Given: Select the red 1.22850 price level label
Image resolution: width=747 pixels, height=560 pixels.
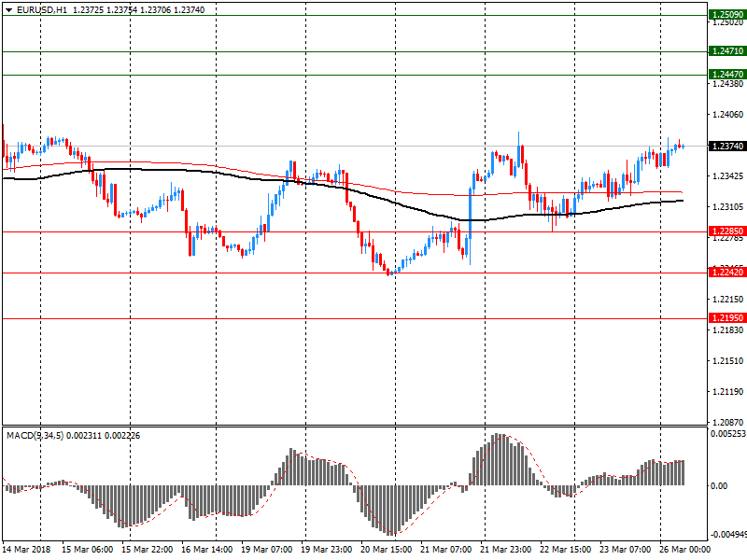Looking at the screenshot, I should pos(726,231).
